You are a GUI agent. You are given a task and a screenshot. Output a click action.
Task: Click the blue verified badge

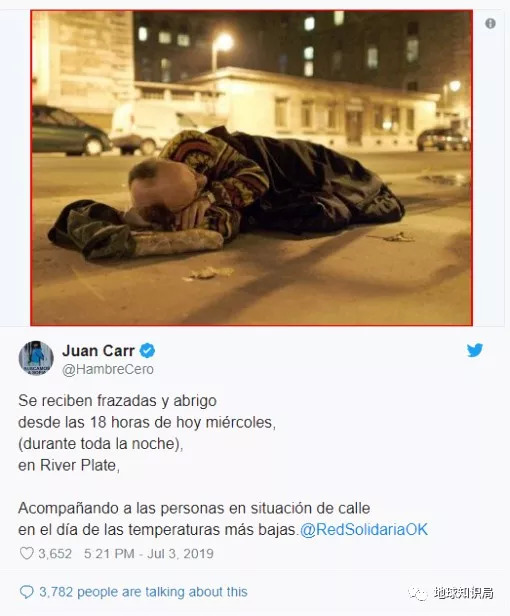tap(147, 350)
